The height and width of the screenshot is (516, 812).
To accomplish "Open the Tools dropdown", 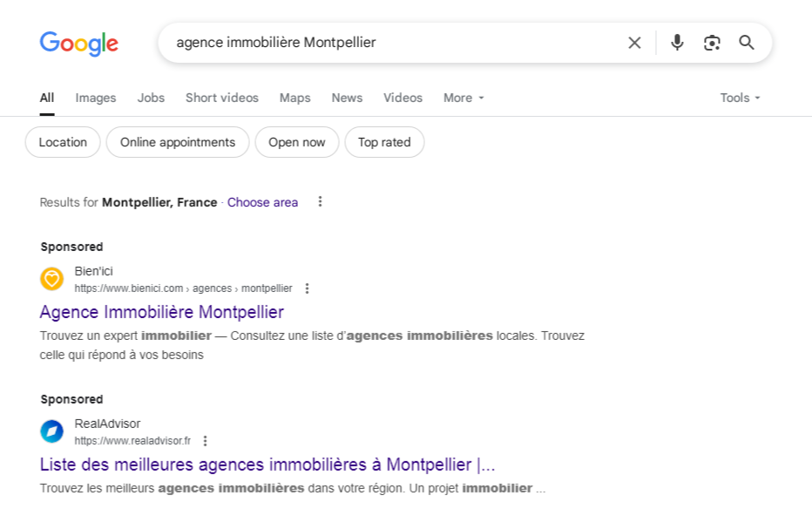I will coord(739,98).
